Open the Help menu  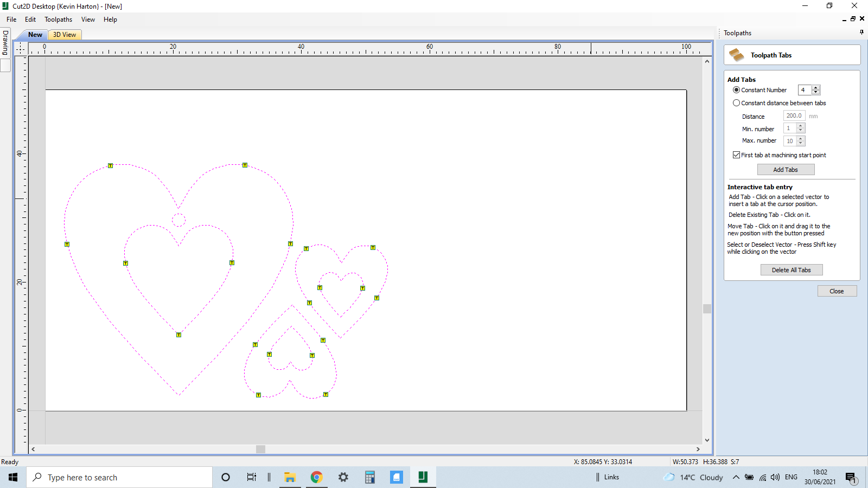click(x=110, y=20)
